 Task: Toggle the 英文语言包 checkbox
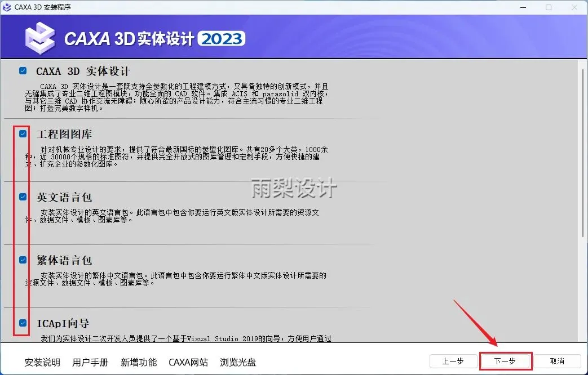[x=23, y=197]
